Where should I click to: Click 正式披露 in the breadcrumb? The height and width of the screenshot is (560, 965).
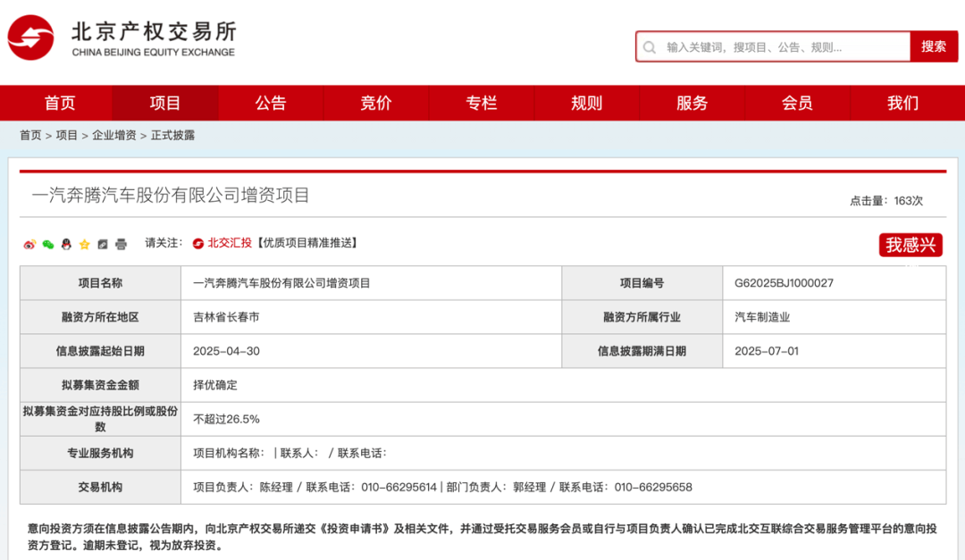(173, 136)
